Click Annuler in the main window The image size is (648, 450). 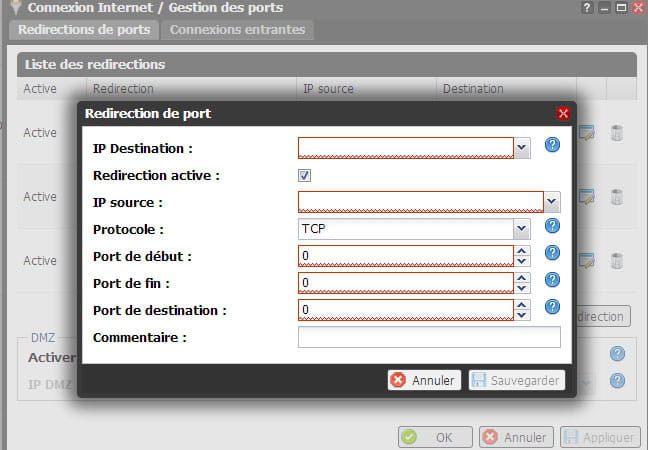(516, 437)
